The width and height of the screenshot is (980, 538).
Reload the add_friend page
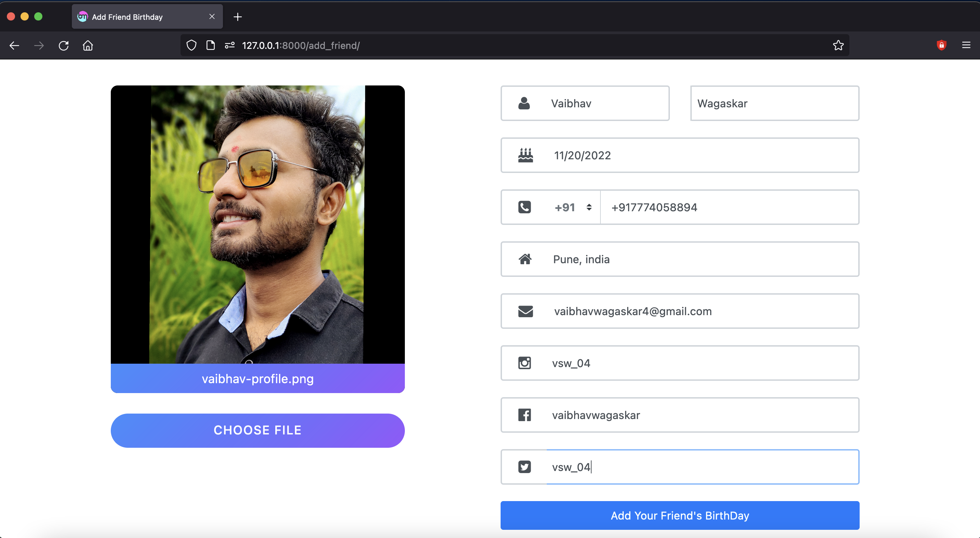coord(64,45)
